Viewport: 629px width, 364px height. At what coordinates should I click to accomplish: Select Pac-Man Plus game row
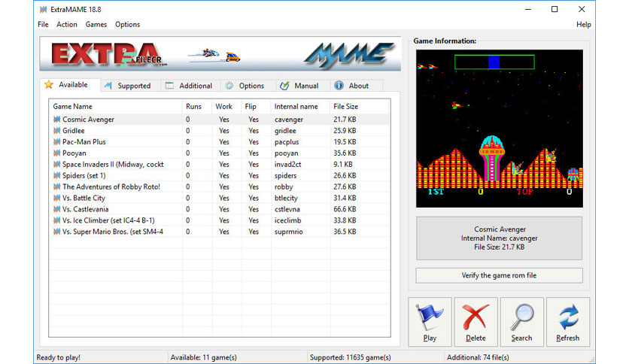coord(219,142)
